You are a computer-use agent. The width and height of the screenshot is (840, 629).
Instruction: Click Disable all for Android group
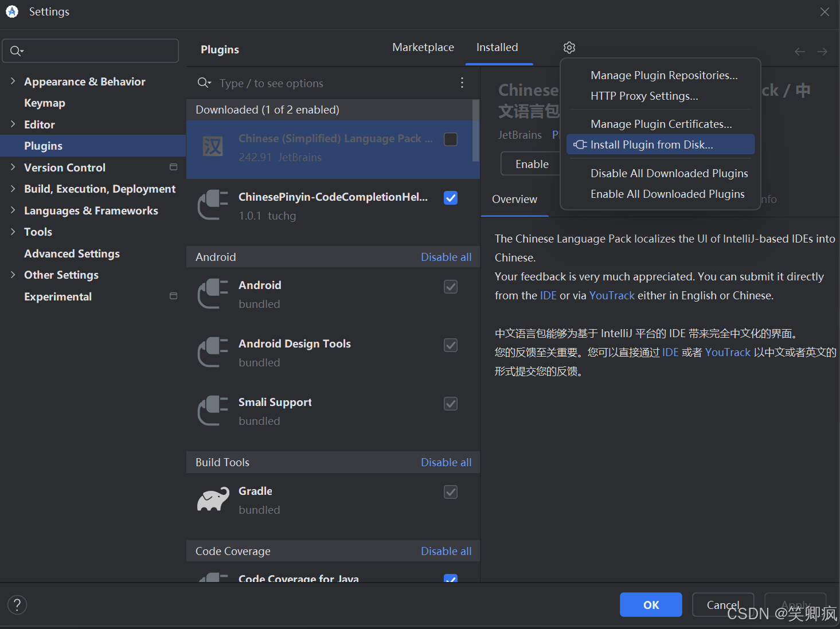click(x=446, y=257)
